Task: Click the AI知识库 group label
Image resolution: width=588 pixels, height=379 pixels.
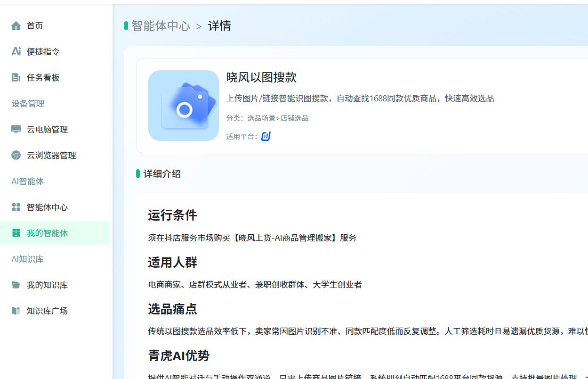Action: (x=27, y=259)
